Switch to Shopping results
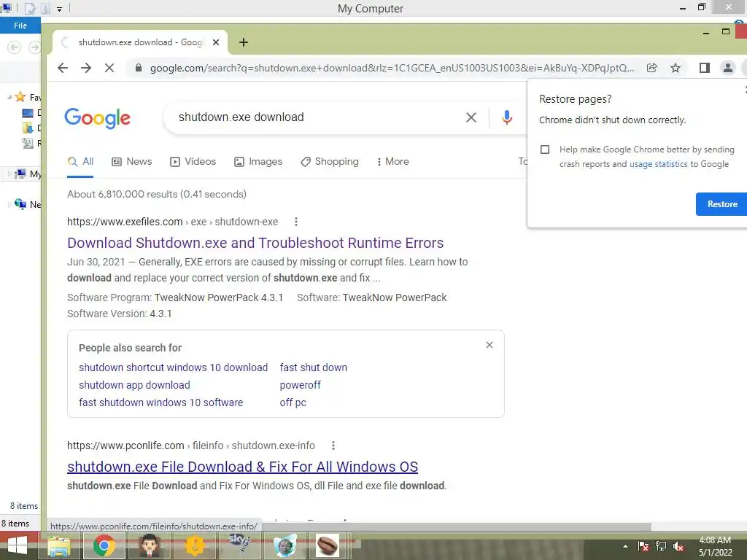Viewport: 747px width, 560px height. click(330, 162)
